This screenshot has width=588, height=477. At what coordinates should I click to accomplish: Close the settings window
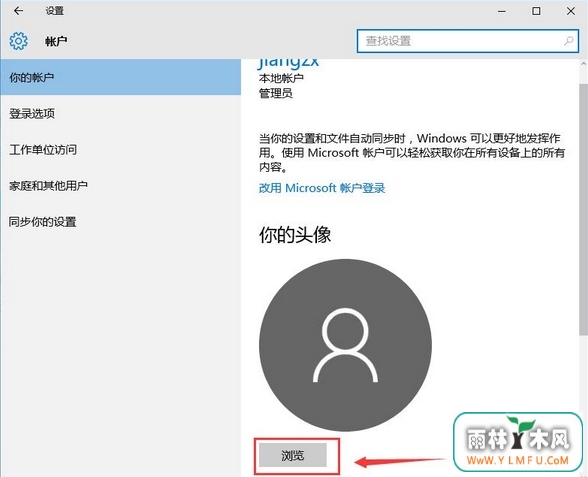point(571,11)
